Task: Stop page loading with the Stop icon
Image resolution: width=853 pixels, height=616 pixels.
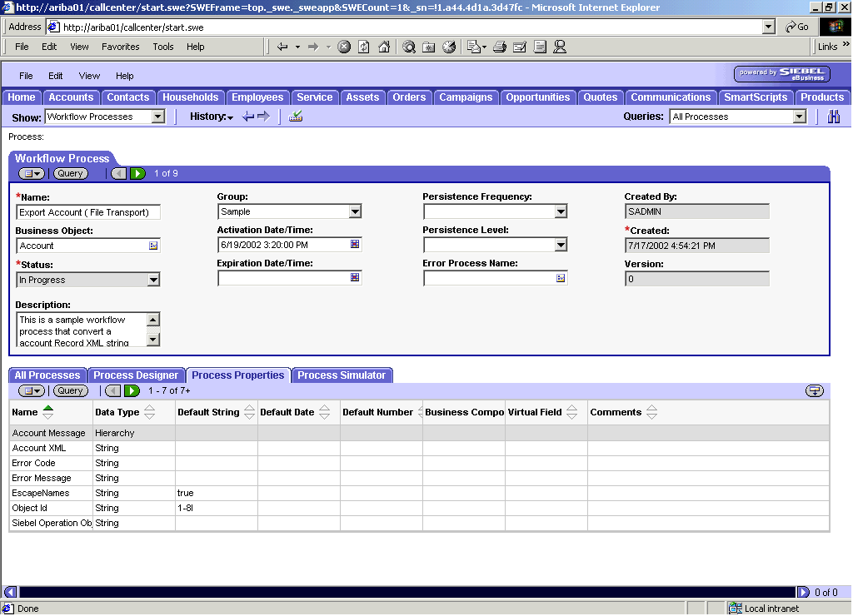Action: point(344,47)
